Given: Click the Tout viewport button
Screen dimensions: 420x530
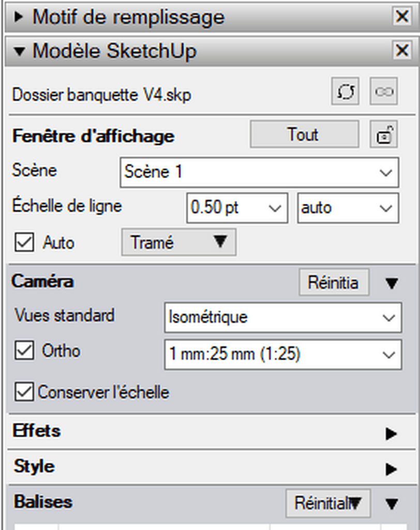Looking at the screenshot, I should (x=304, y=134).
